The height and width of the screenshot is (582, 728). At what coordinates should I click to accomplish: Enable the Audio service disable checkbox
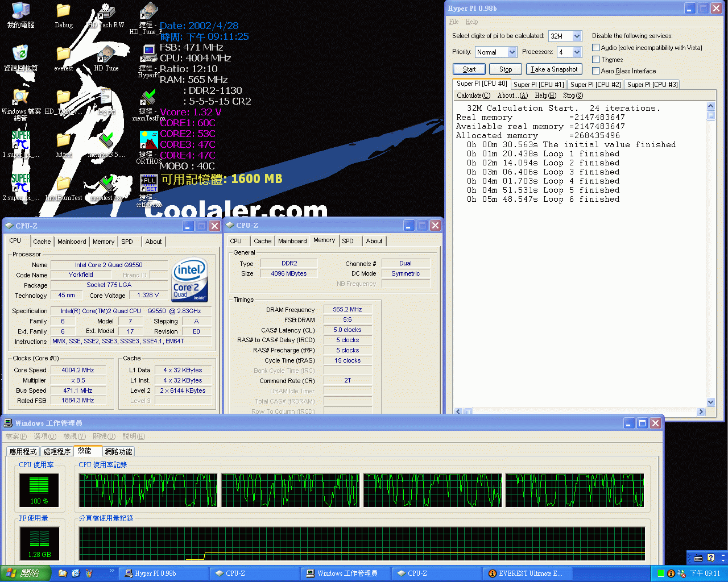(x=596, y=48)
